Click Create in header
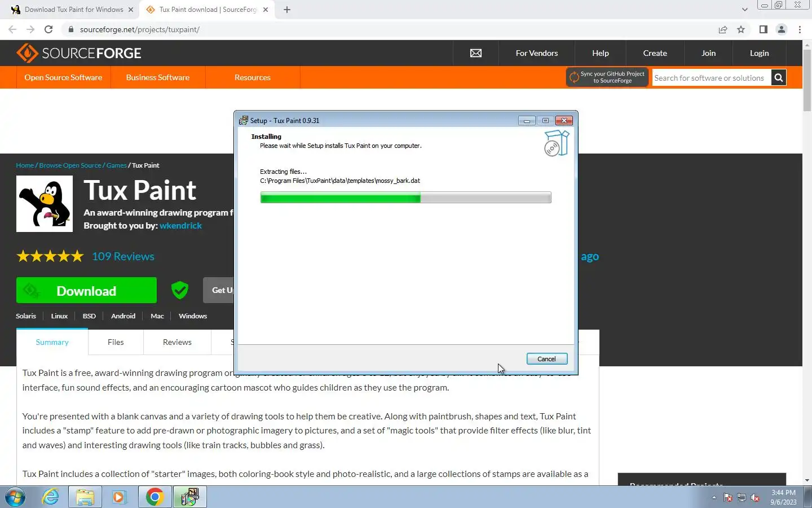812x508 pixels. click(x=655, y=53)
